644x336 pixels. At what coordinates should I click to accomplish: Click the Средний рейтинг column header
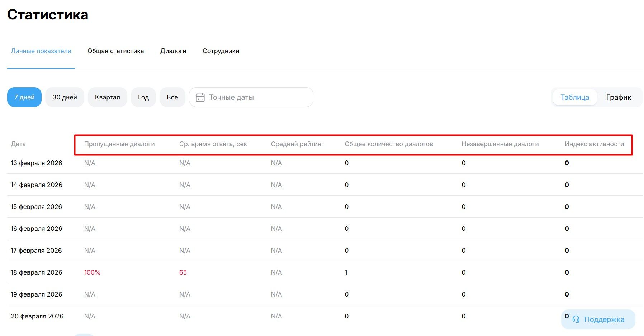[x=297, y=144]
